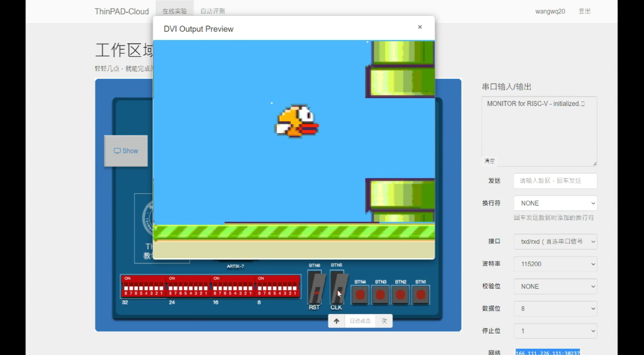This screenshot has height=355, width=644.
Task: Click the CLK clock button
Action: point(337,287)
